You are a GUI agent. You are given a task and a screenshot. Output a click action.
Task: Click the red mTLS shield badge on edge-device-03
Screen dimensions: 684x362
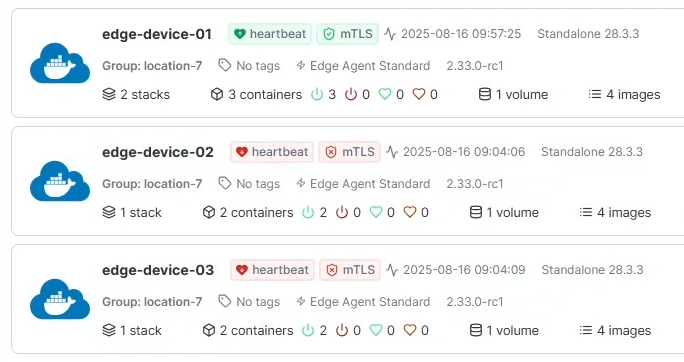pyautogui.click(x=350, y=270)
